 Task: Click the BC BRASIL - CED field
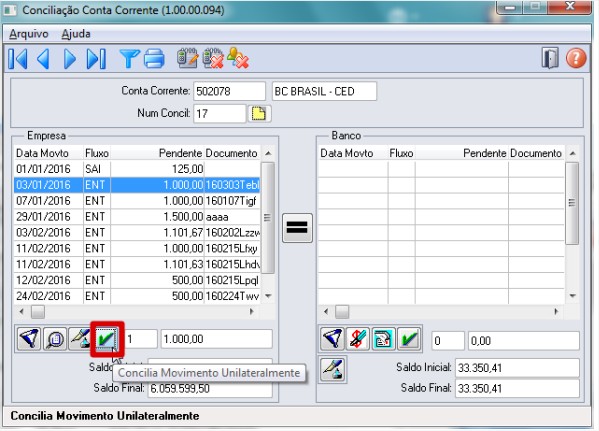[324, 91]
